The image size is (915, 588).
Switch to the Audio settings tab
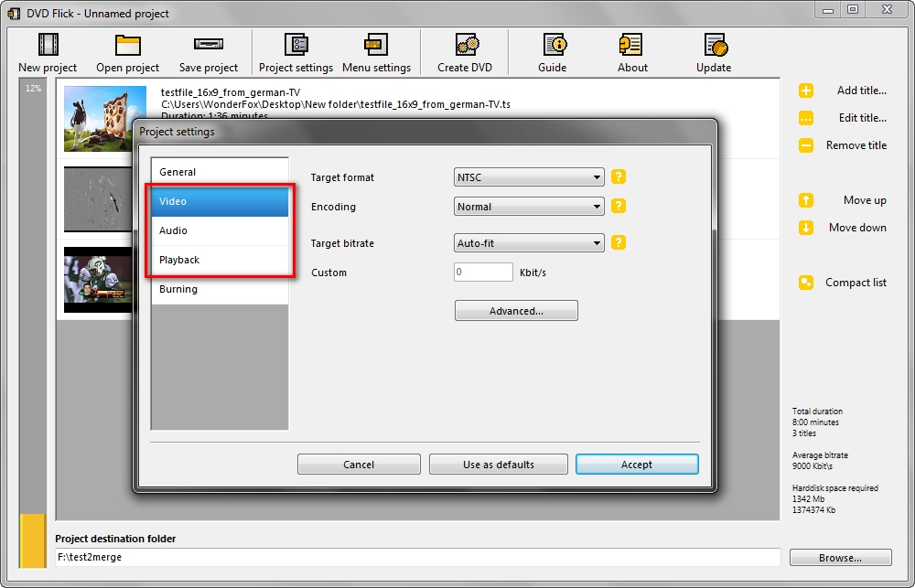click(x=220, y=230)
